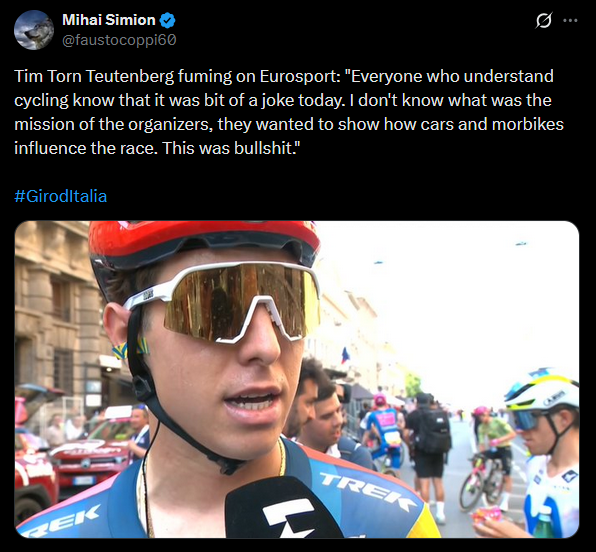The width and height of the screenshot is (596, 552).
Task: Open Mihai Simion's profile avatar
Action: (33, 30)
